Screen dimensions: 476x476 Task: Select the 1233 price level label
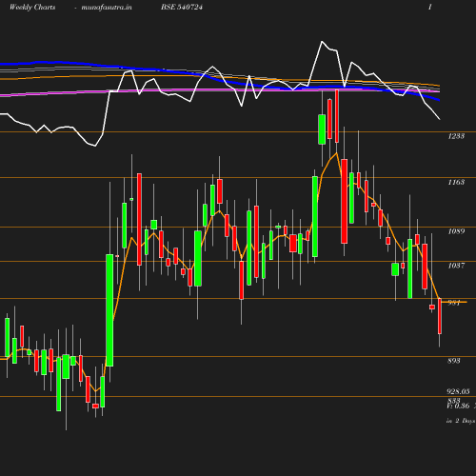pos(456,136)
